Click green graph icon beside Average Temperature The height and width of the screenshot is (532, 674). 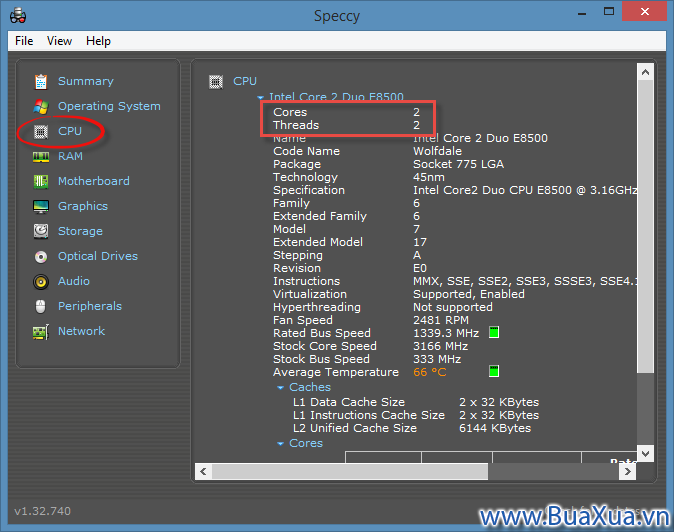[494, 371]
